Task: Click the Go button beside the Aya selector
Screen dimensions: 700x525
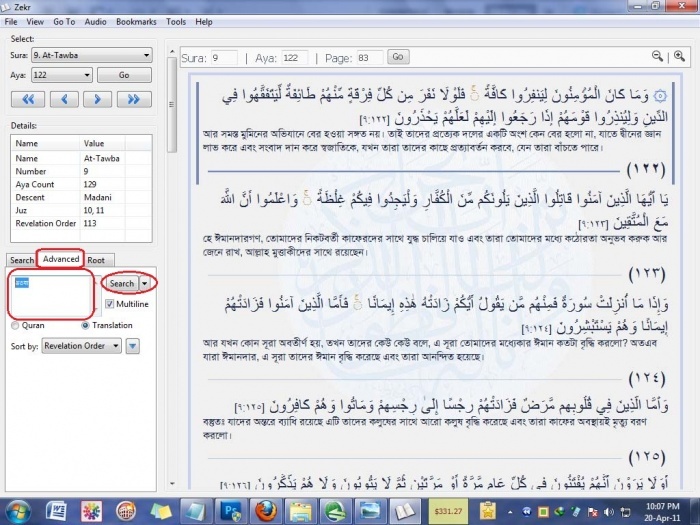Action: [x=124, y=75]
